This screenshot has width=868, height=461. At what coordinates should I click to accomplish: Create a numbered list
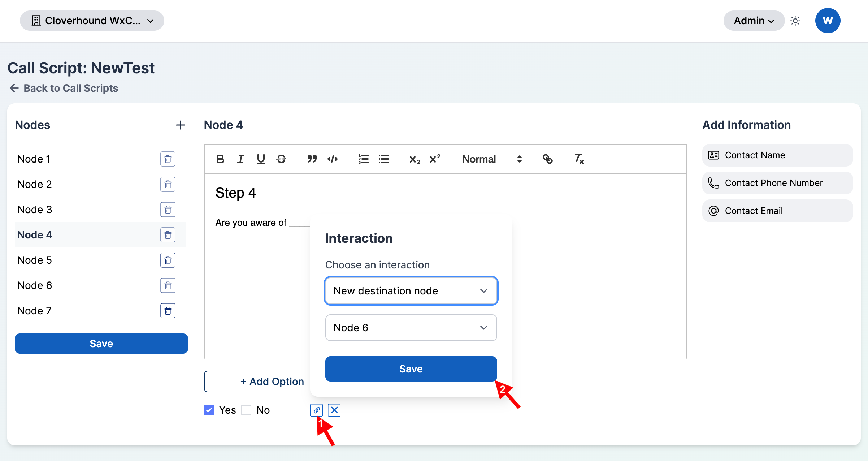(x=363, y=159)
